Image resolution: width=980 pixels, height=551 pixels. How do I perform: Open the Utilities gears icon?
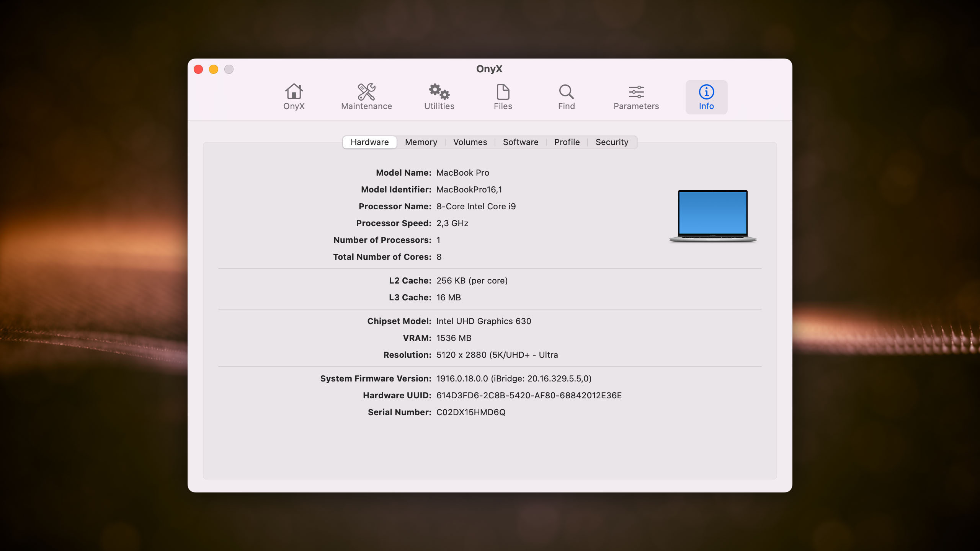tap(439, 97)
